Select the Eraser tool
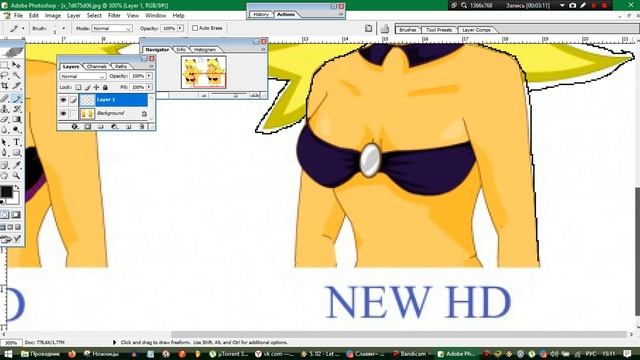 pos(4,119)
